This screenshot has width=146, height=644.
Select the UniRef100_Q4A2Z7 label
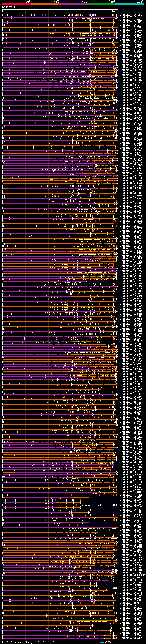click(x=131, y=158)
